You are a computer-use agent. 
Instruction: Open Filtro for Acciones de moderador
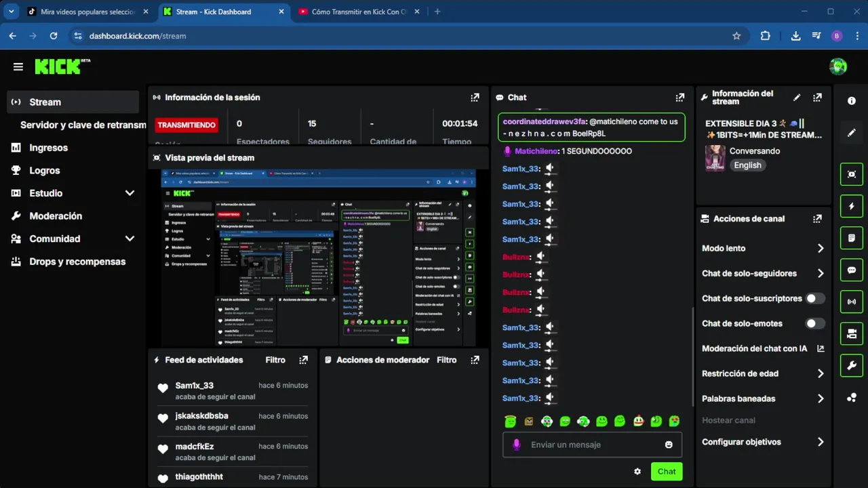(x=447, y=360)
